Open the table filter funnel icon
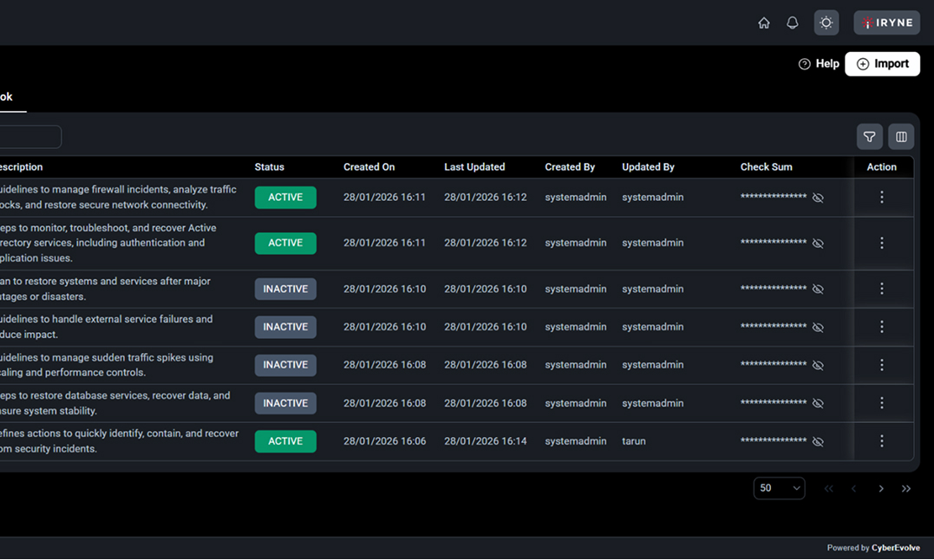The height and width of the screenshot is (560, 934). 869,137
